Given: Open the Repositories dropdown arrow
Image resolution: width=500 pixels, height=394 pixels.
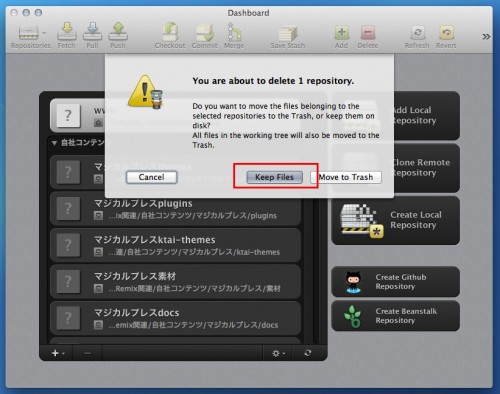Looking at the screenshot, I should pos(44,33).
